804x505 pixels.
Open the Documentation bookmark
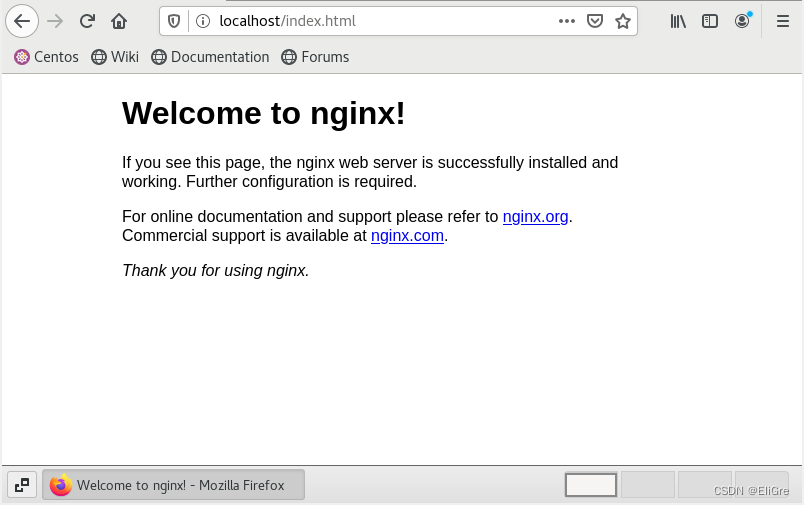point(210,57)
